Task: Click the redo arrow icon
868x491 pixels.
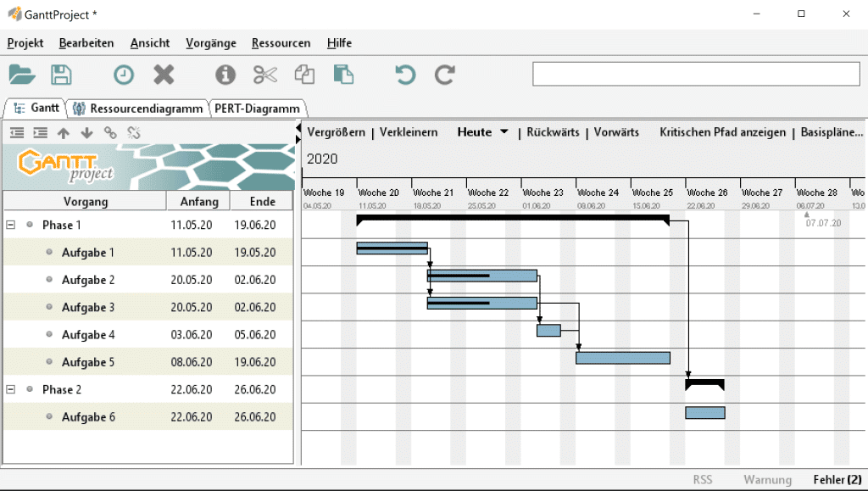Action: pyautogui.click(x=445, y=75)
